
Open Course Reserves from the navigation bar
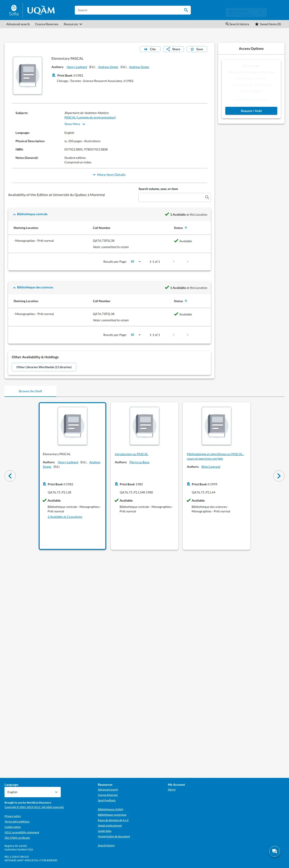(x=47, y=24)
